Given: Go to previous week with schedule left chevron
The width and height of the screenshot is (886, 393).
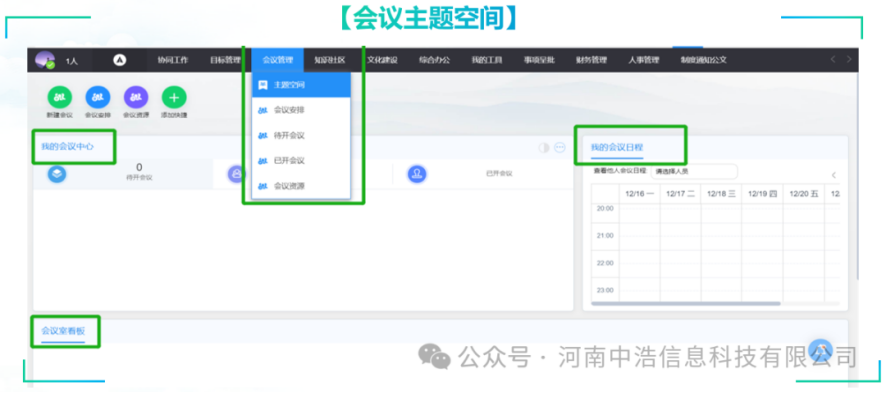Looking at the screenshot, I should point(833,175).
